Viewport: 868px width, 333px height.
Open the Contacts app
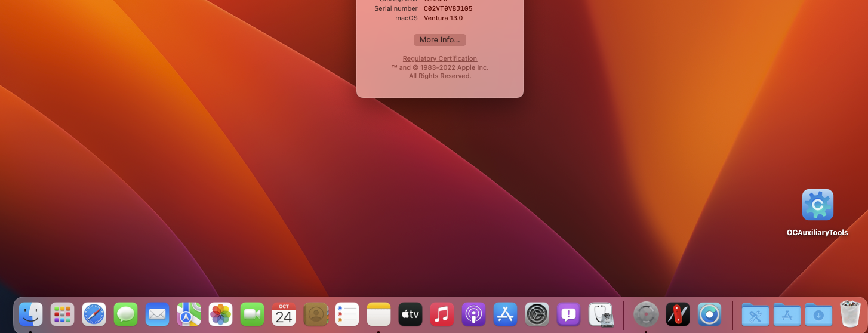[x=316, y=314]
